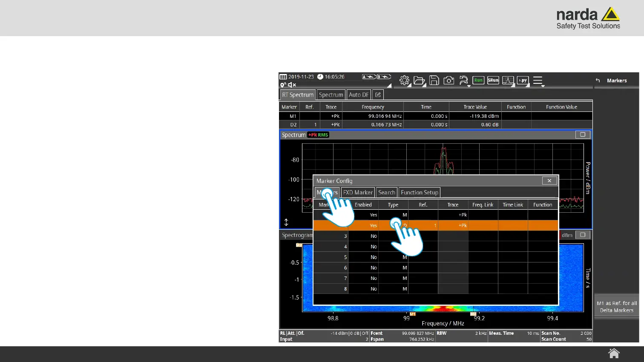The image size is (644, 362).
Task: Click M1 as Ref. for all Delta Markers
Action: point(617,307)
